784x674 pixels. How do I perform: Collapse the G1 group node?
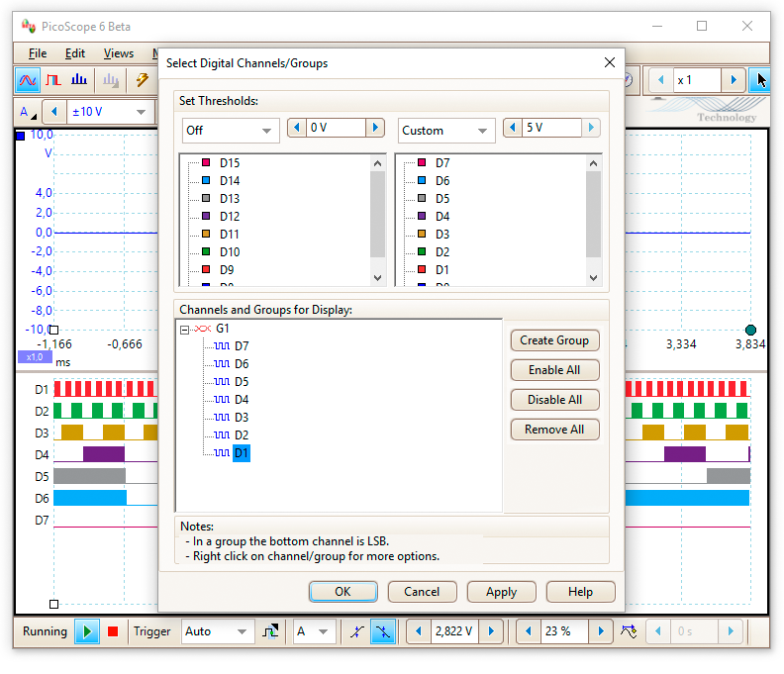click(184, 330)
